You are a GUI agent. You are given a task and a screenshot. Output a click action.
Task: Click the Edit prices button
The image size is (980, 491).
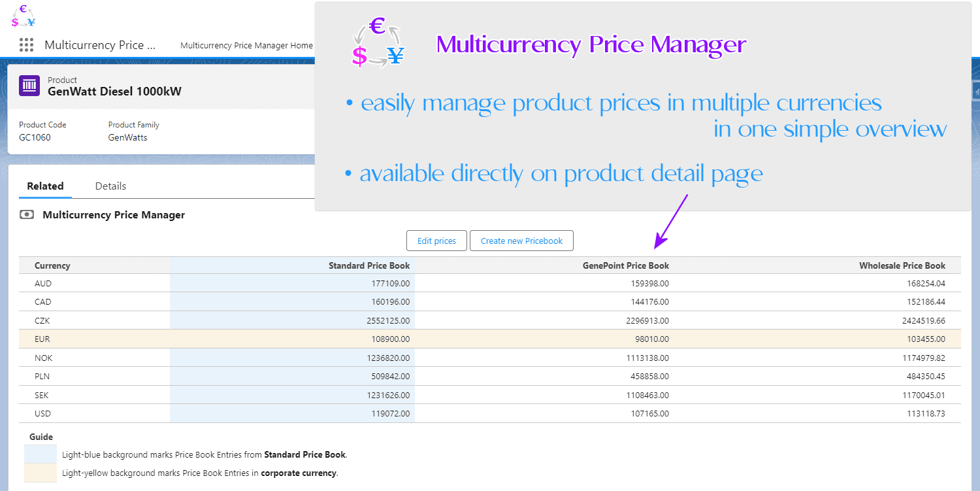click(x=436, y=241)
